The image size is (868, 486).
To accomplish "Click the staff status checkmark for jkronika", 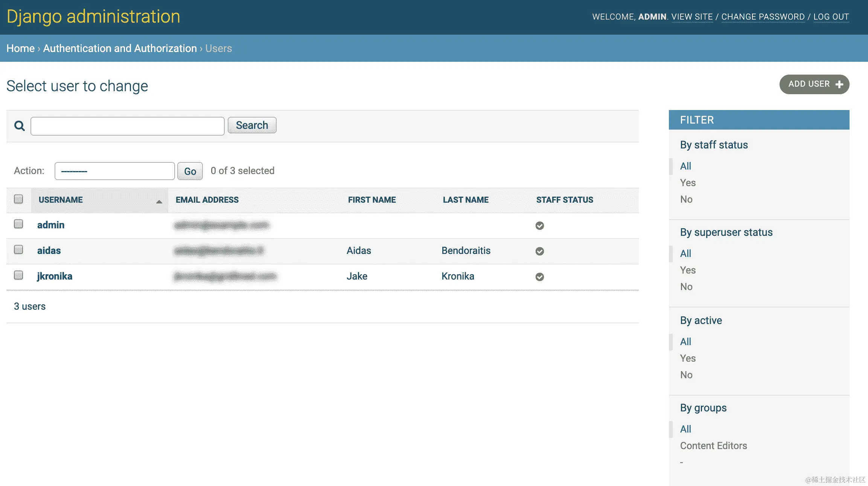I will [539, 277].
